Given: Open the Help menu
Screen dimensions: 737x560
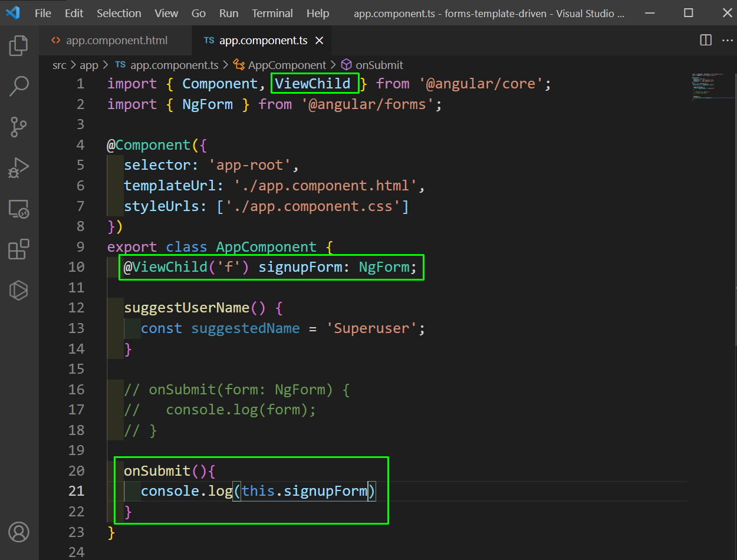Looking at the screenshot, I should click(x=318, y=13).
